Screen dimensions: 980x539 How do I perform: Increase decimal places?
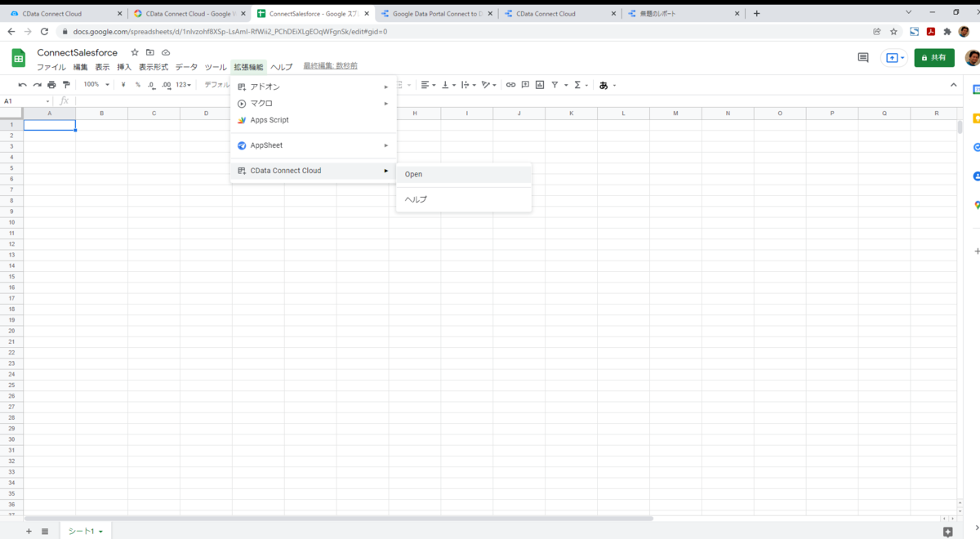pyautogui.click(x=167, y=85)
